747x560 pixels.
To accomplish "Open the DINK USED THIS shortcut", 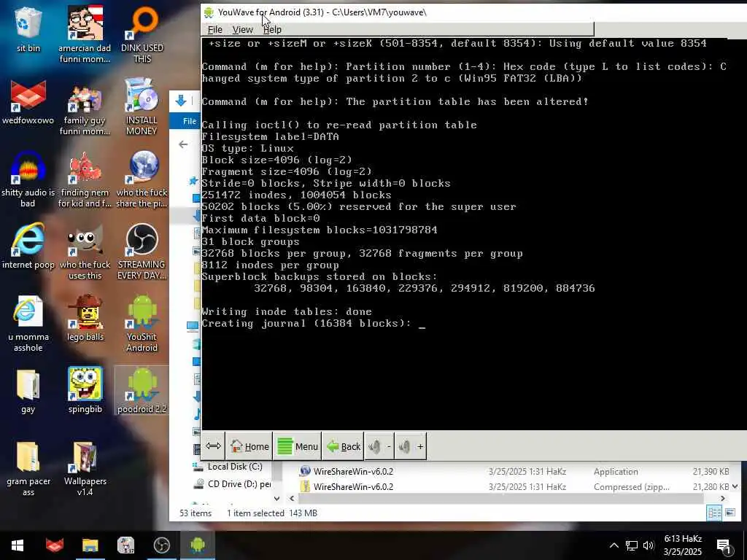I will tap(142, 34).
